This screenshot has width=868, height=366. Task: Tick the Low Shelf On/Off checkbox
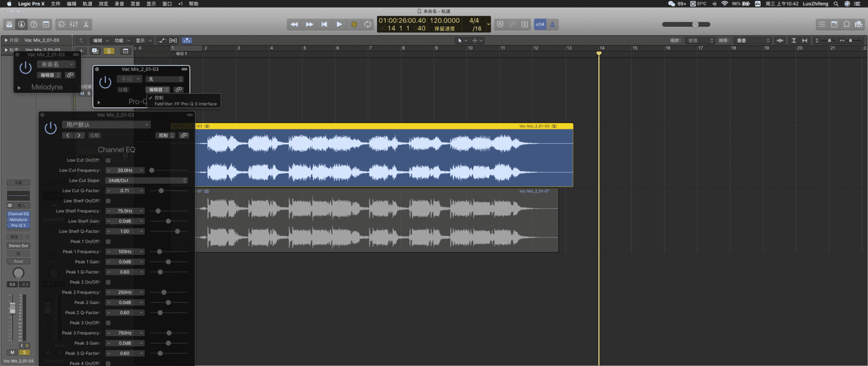108,201
